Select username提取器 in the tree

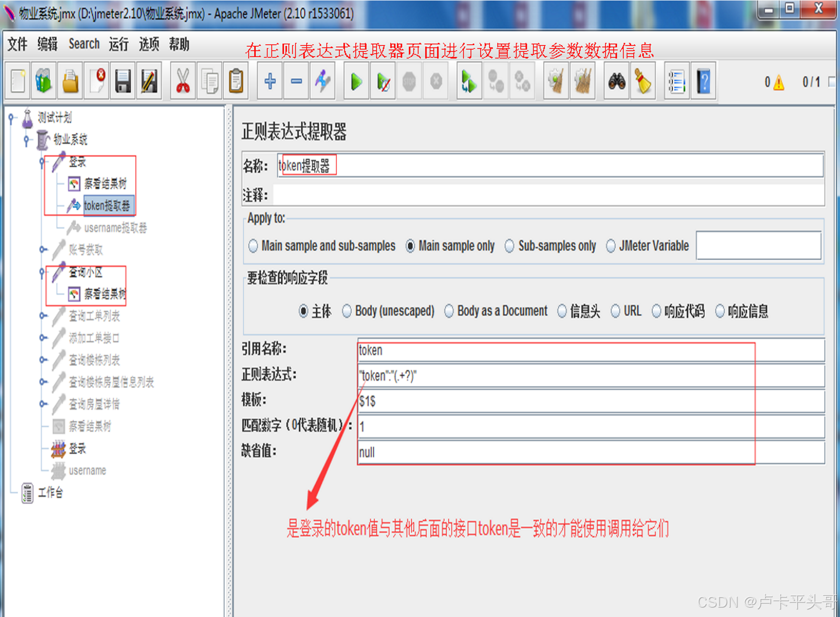tap(115, 228)
